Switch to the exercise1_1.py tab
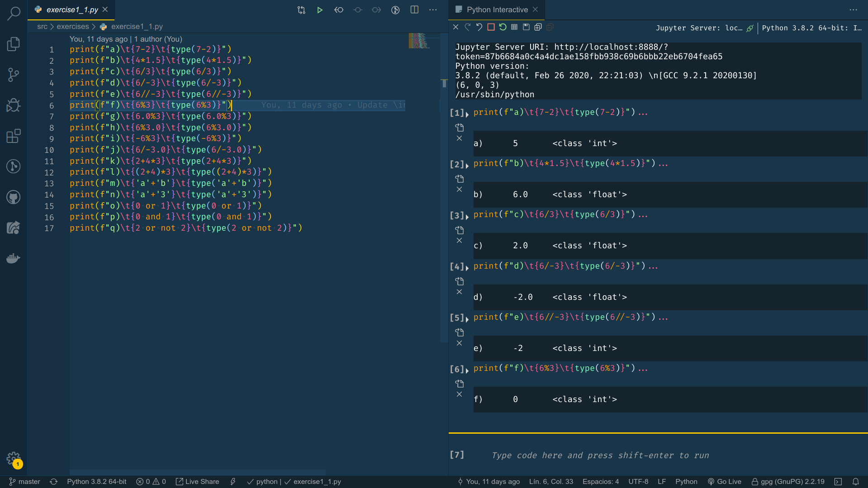The width and height of the screenshot is (868, 488). click(x=72, y=9)
